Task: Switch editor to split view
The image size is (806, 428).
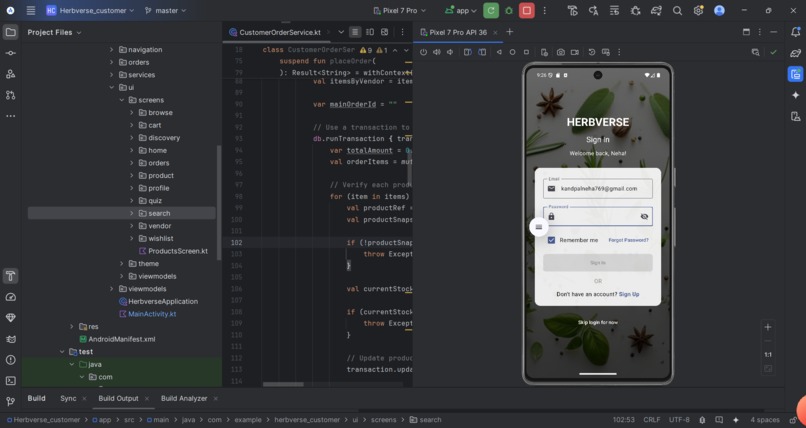Action: coord(370,32)
